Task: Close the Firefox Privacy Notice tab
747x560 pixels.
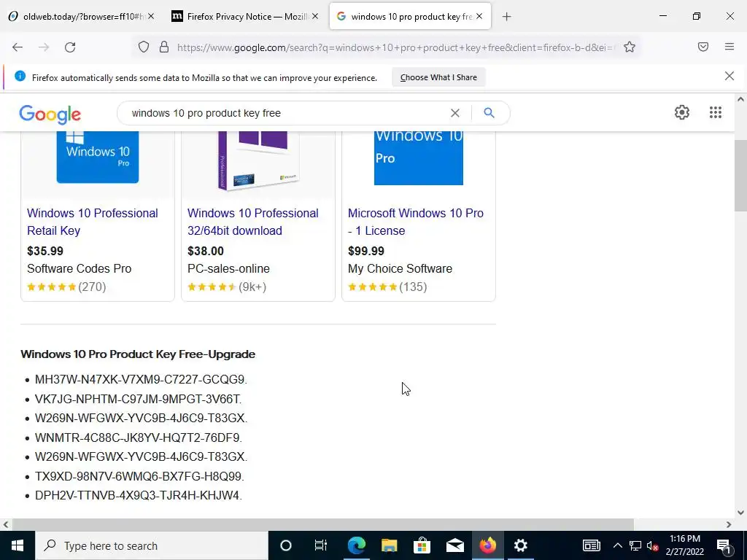Action: 315,16
